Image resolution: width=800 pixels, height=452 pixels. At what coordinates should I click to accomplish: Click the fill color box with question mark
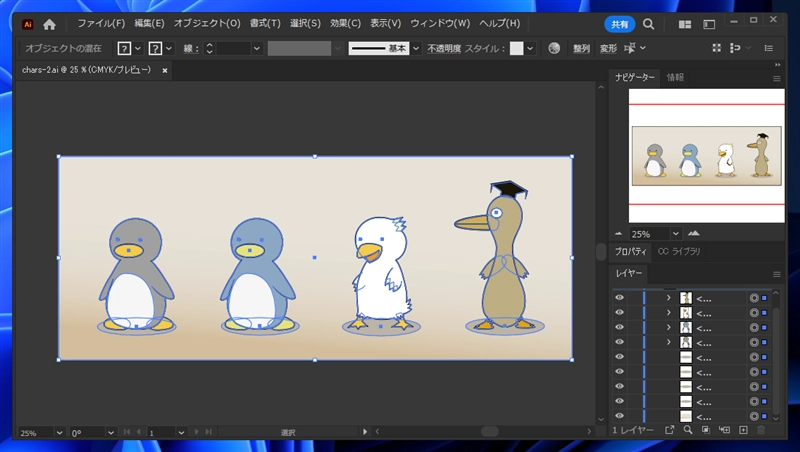(x=124, y=48)
